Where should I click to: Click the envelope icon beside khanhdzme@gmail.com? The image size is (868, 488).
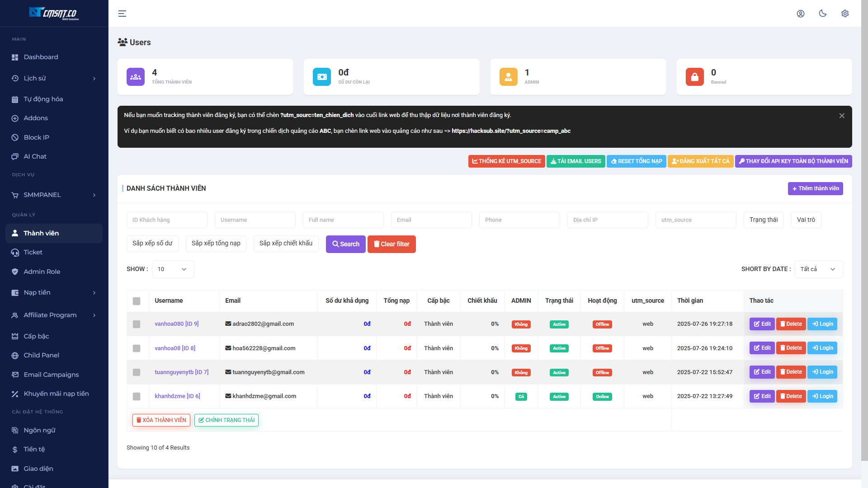pyautogui.click(x=228, y=396)
